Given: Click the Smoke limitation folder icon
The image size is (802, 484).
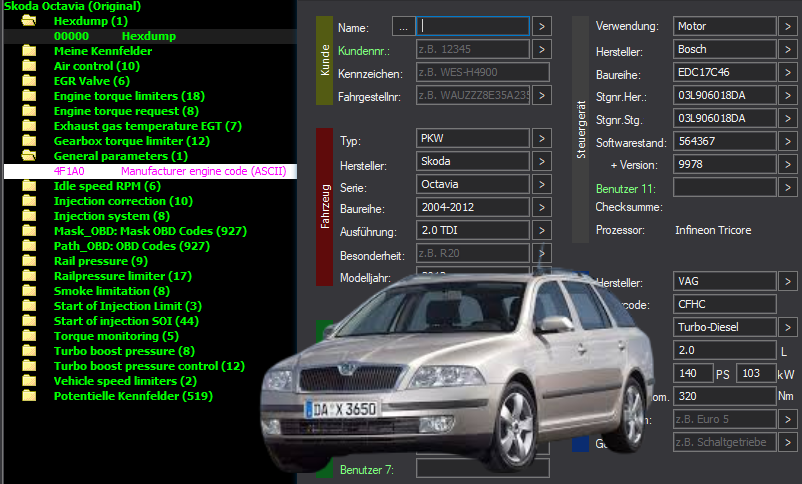Looking at the screenshot, I should [x=29, y=291].
